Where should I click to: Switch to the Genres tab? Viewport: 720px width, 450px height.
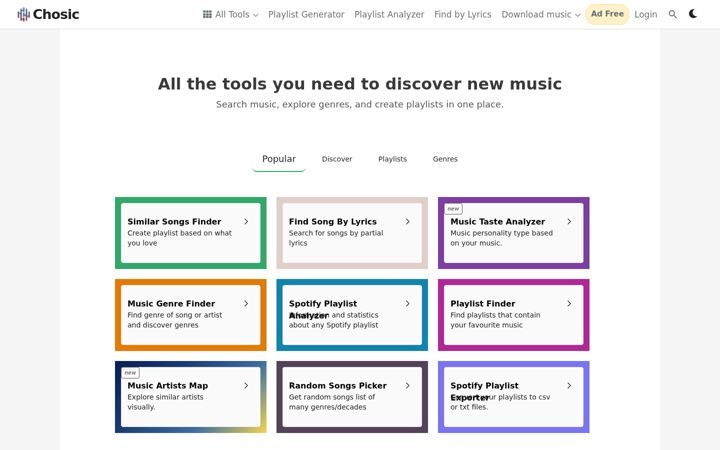click(x=445, y=159)
